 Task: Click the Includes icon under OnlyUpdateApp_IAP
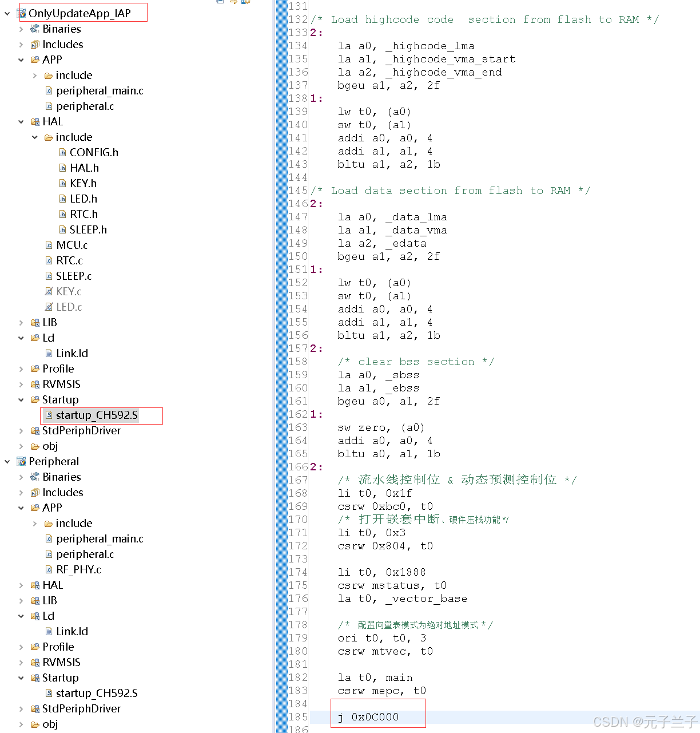35,44
